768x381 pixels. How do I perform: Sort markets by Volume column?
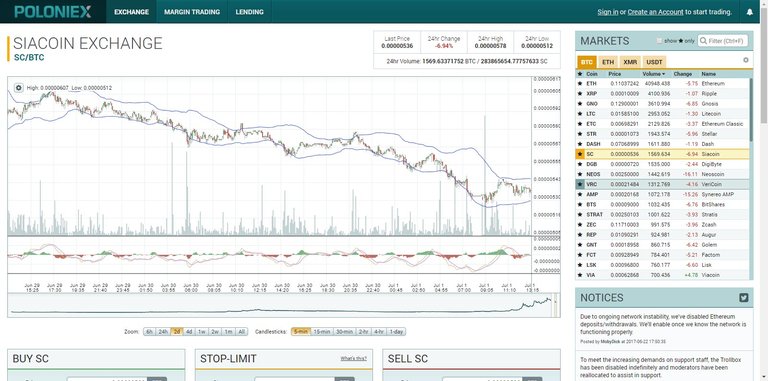[653, 74]
